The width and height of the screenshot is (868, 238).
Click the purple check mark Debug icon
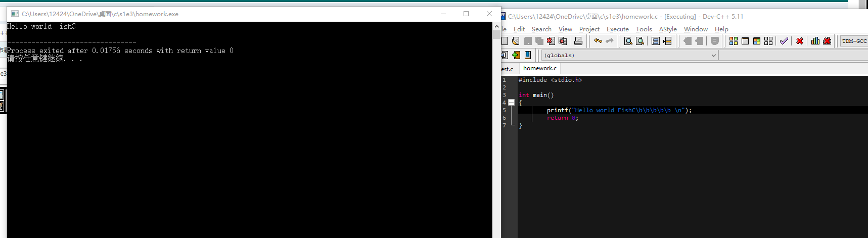784,41
